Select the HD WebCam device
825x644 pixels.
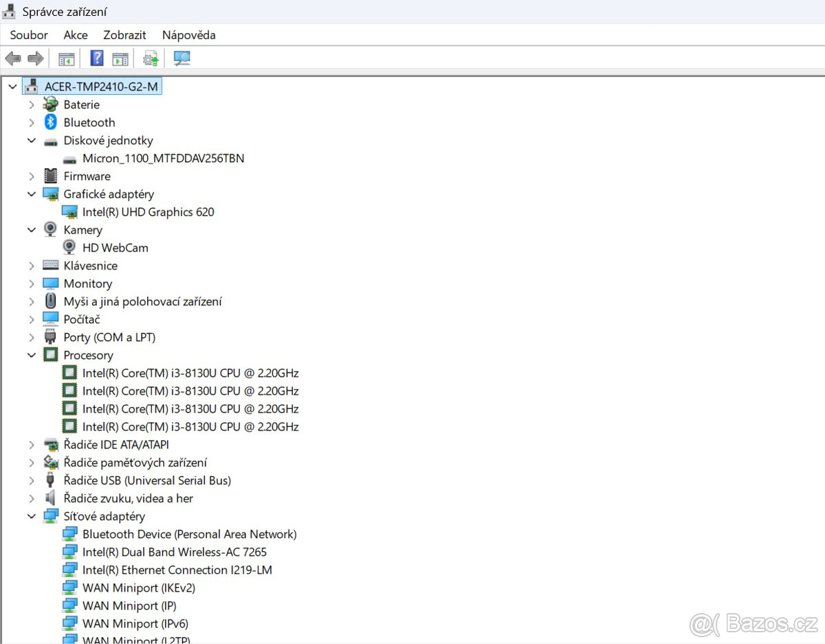click(x=115, y=247)
